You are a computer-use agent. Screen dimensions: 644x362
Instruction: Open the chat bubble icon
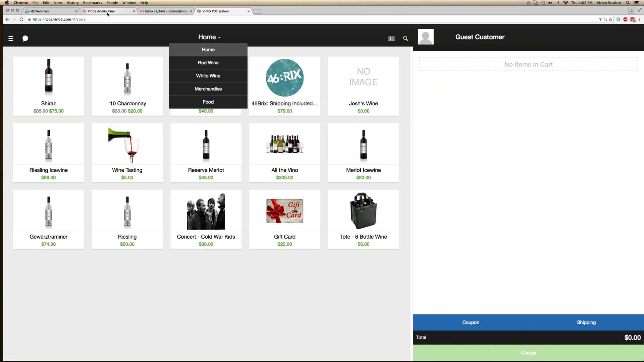click(x=25, y=38)
